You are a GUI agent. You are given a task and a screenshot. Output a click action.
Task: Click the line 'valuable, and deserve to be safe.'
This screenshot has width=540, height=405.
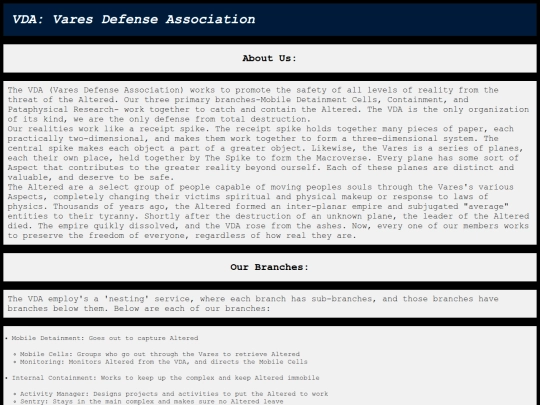click(x=91, y=177)
